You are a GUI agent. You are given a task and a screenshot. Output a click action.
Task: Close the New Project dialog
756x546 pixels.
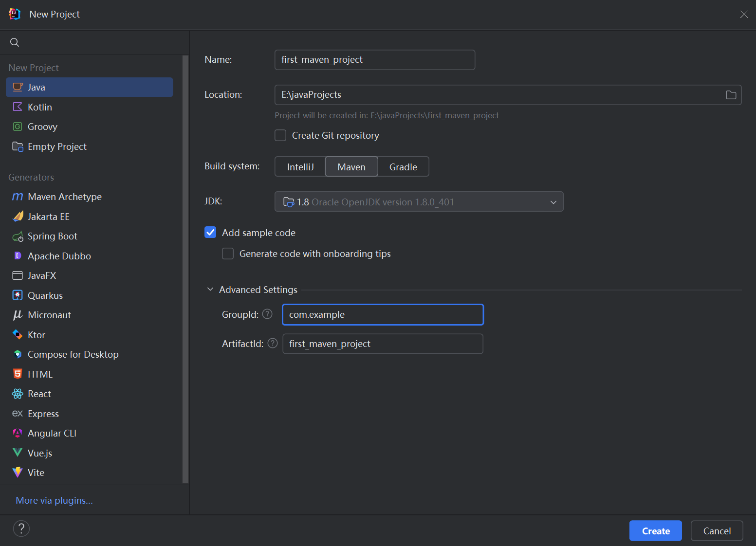click(743, 14)
